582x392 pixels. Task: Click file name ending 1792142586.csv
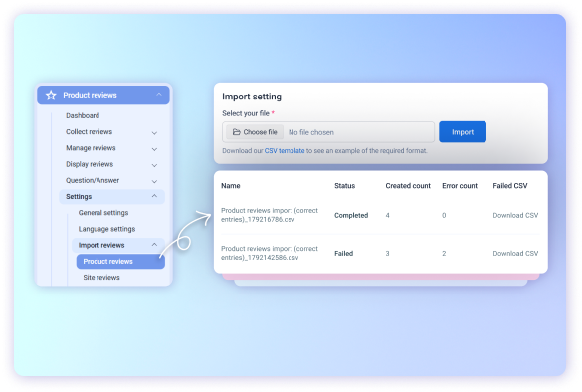270,253
